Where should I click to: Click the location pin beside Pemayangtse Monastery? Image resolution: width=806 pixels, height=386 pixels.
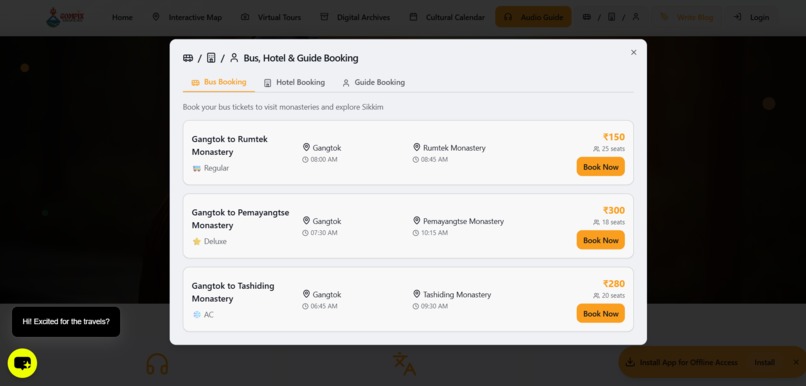click(x=417, y=221)
